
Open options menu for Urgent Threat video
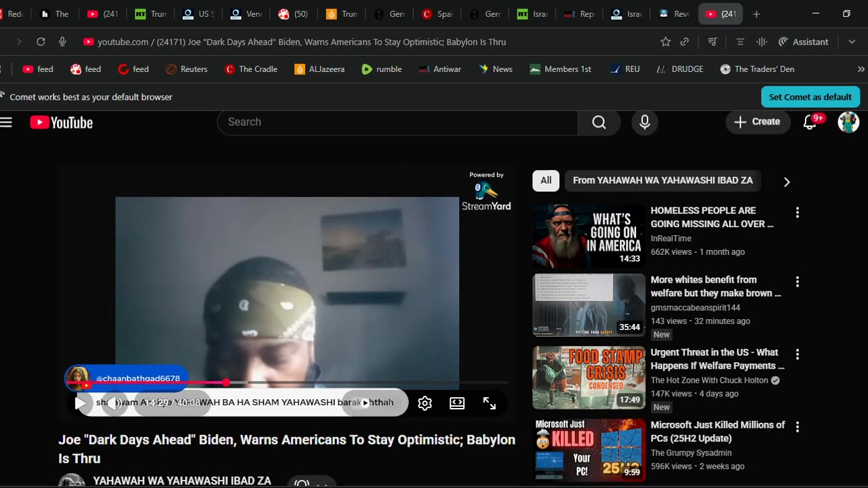tap(797, 354)
